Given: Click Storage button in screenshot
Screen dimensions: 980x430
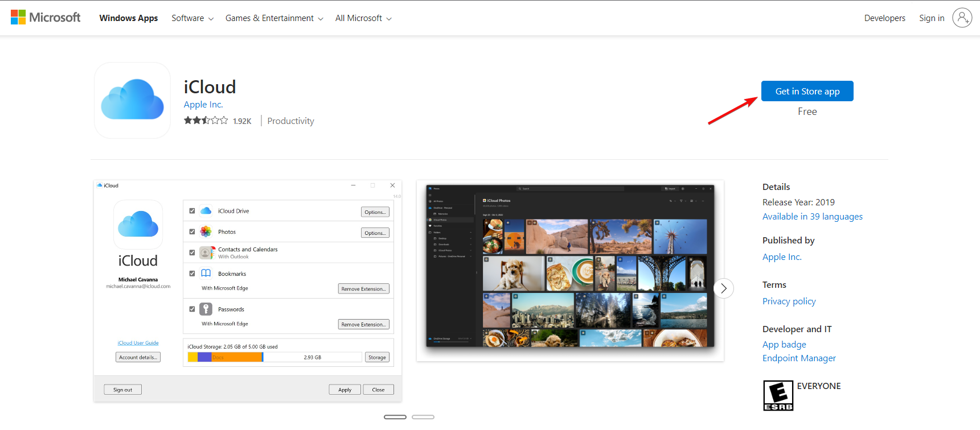Looking at the screenshot, I should (377, 358).
